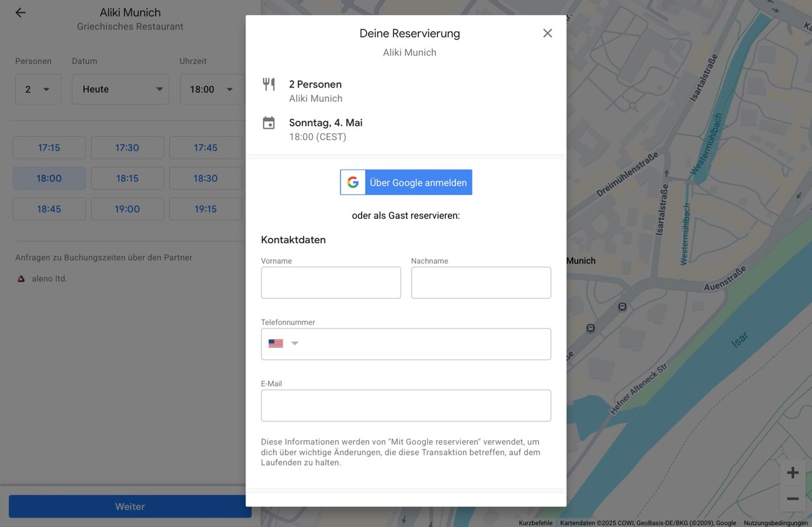Click the back arrow to leave restaurant page

pyautogui.click(x=20, y=12)
